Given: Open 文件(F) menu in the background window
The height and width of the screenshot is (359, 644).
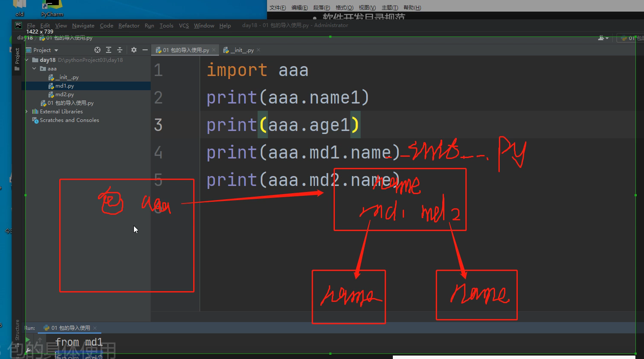Looking at the screenshot, I should click(x=278, y=8).
